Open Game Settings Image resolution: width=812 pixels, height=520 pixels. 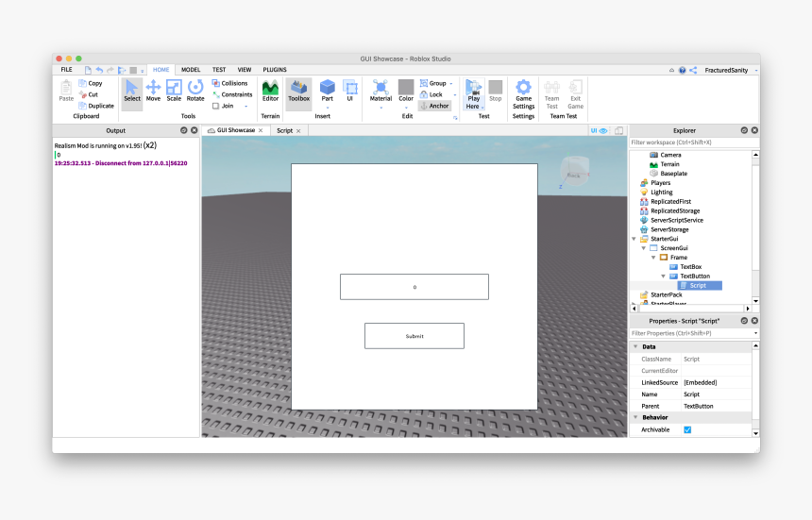(524, 93)
